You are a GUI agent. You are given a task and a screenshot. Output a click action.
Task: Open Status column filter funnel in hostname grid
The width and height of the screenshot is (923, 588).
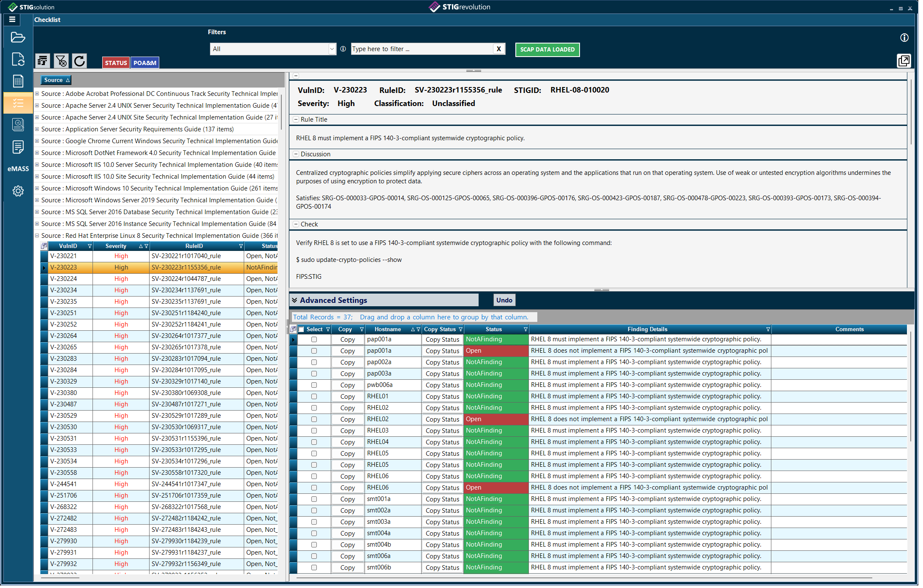(525, 329)
